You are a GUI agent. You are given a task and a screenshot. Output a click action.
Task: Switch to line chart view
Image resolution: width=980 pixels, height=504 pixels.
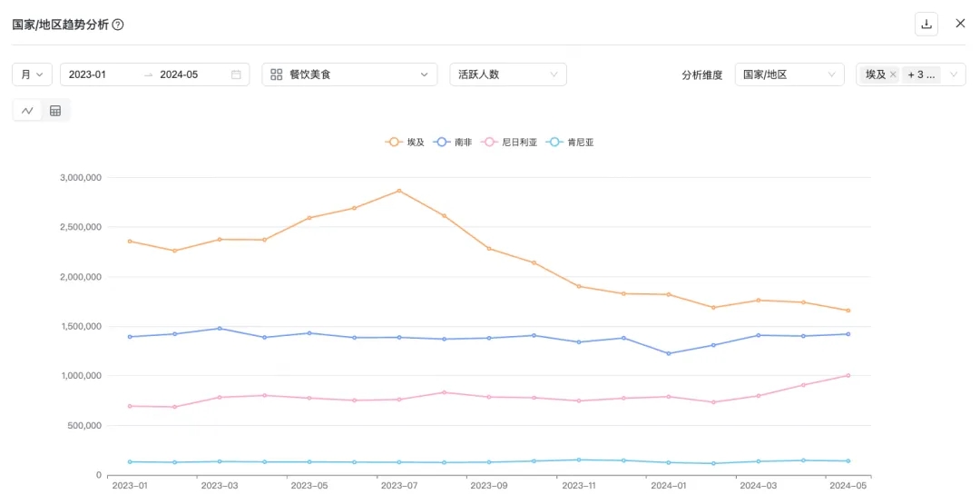[x=27, y=111]
